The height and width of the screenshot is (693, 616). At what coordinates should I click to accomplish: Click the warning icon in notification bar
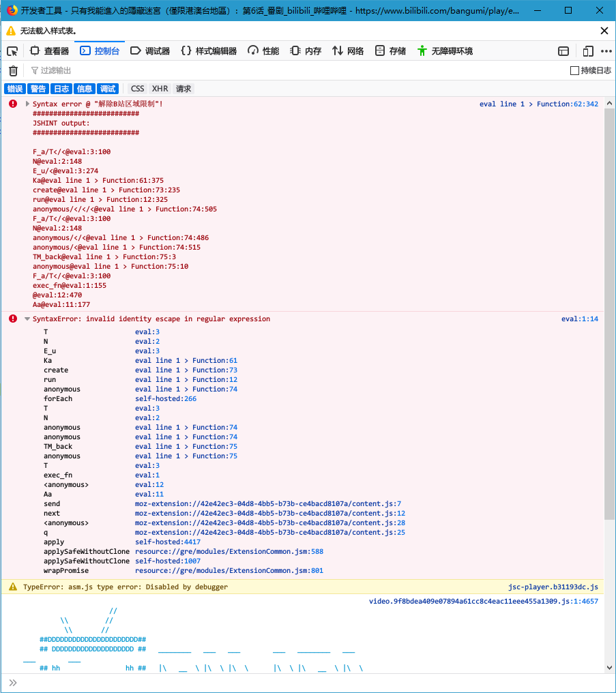(x=11, y=31)
